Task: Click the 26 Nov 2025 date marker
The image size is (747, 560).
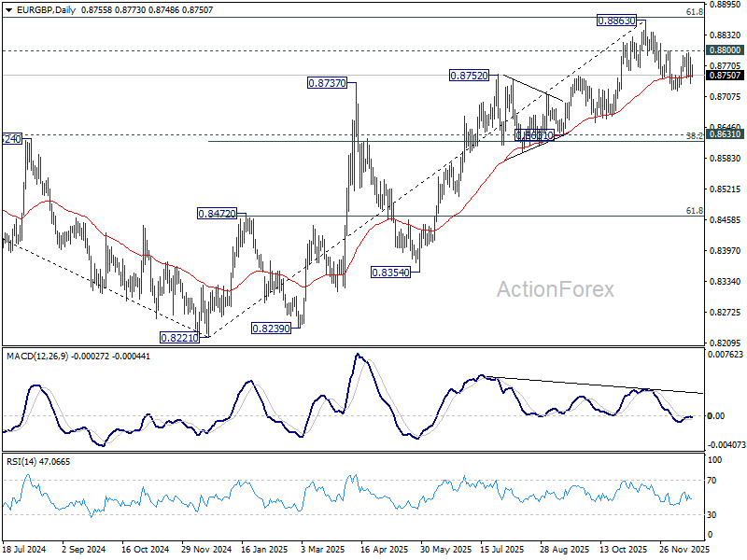Action: [684, 550]
